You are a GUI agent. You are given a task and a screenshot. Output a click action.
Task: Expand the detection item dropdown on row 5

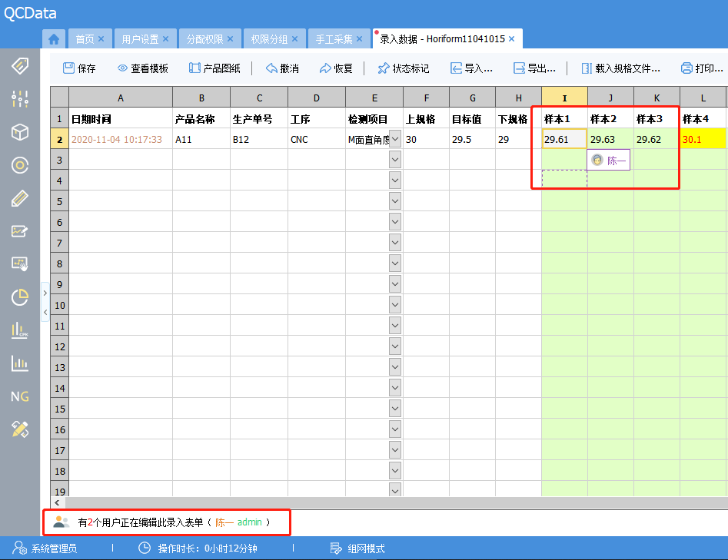coord(395,201)
